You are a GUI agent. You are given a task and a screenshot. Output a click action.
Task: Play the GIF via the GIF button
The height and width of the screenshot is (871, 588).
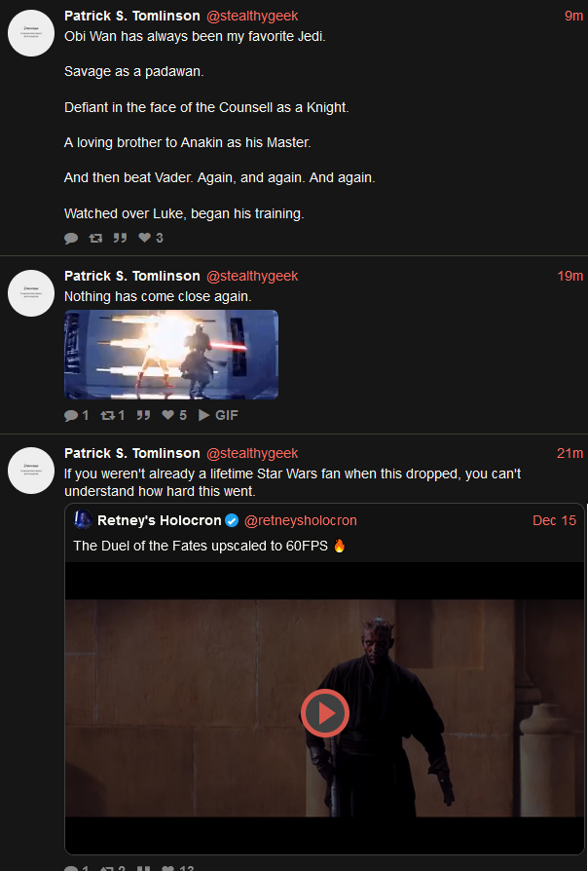(x=218, y=415)
